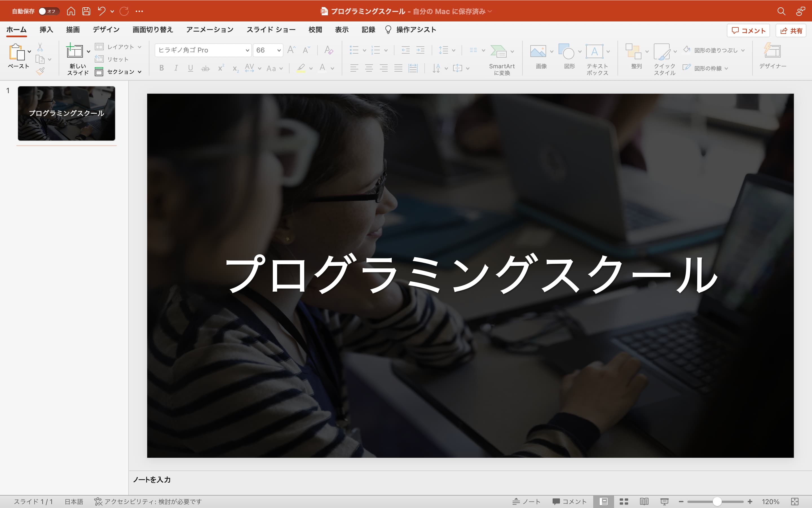This screenshot has width=812, height=508.
Task: Click the zoom slider handle
Action: 717,502
